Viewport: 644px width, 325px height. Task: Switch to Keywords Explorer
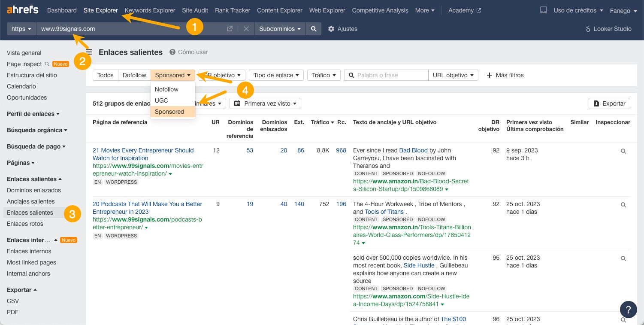150,10
